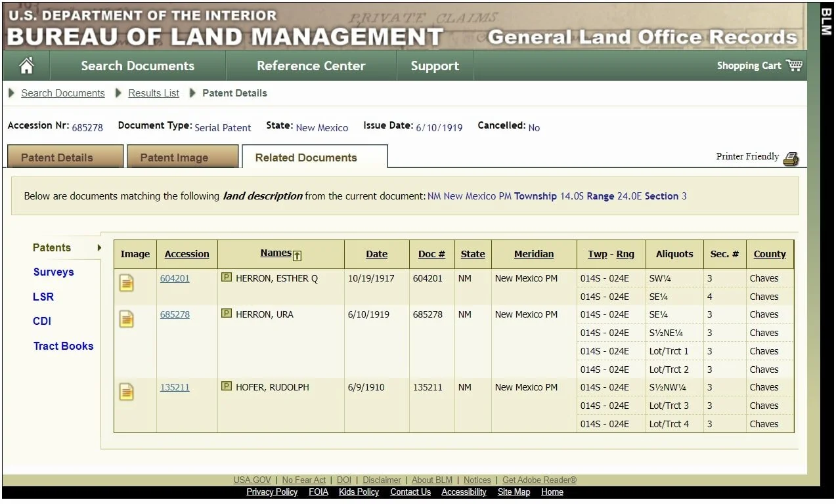Click the P patentee icon beside HERRON, URA
Image resolution: width=836 pixels, height=504 pixels.
pos(227,314)
